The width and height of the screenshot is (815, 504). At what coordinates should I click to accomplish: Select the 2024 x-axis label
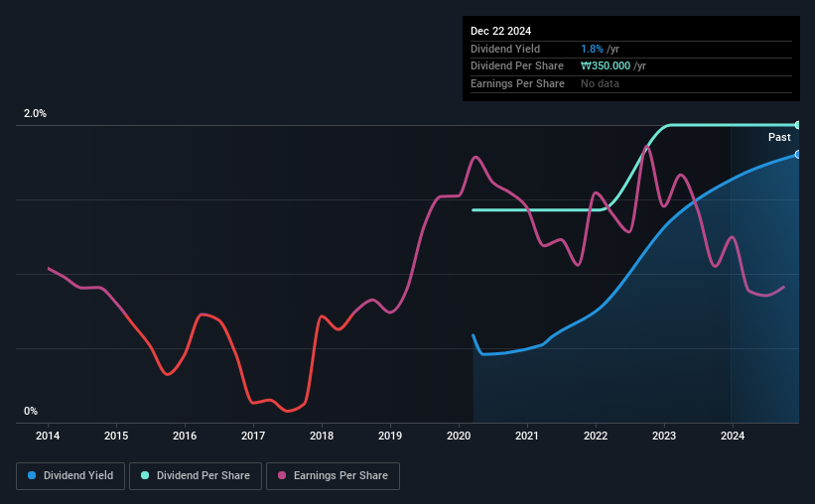[x=733, y=436]
